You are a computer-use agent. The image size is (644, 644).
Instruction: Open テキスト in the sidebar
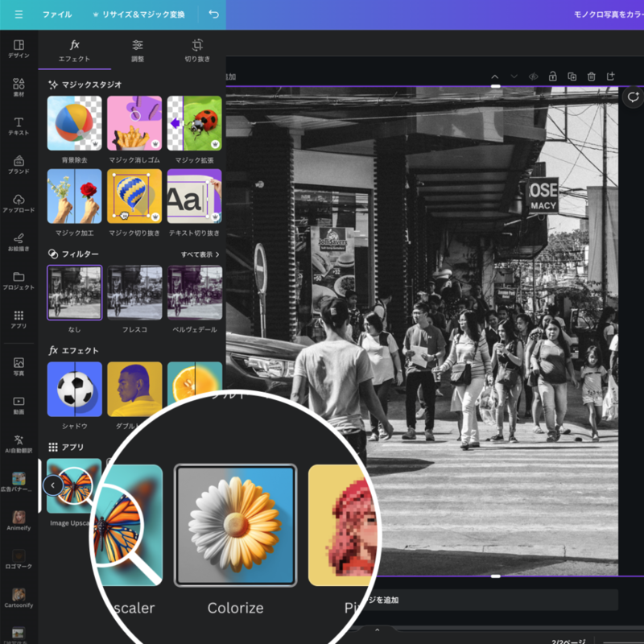tap(19, 126)
